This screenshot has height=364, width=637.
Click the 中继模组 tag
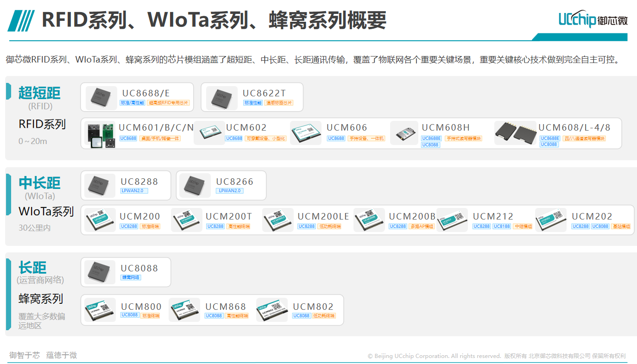[x=523, y=226]
